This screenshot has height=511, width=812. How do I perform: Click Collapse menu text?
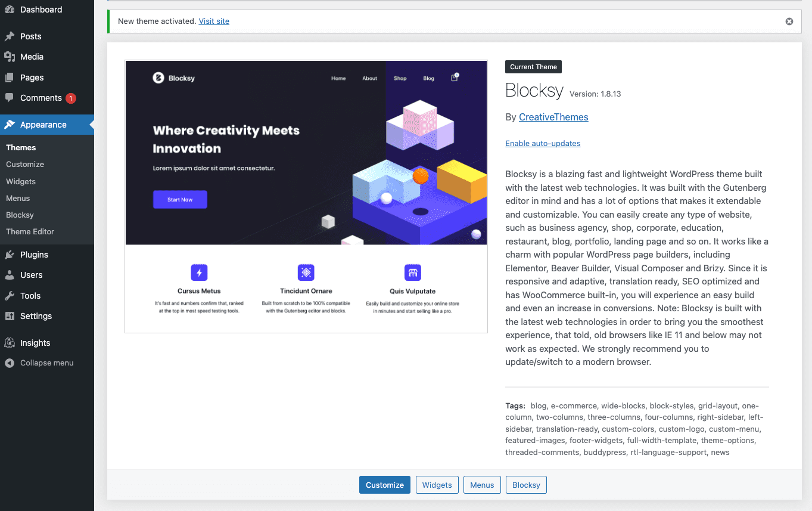coord(47,363)
